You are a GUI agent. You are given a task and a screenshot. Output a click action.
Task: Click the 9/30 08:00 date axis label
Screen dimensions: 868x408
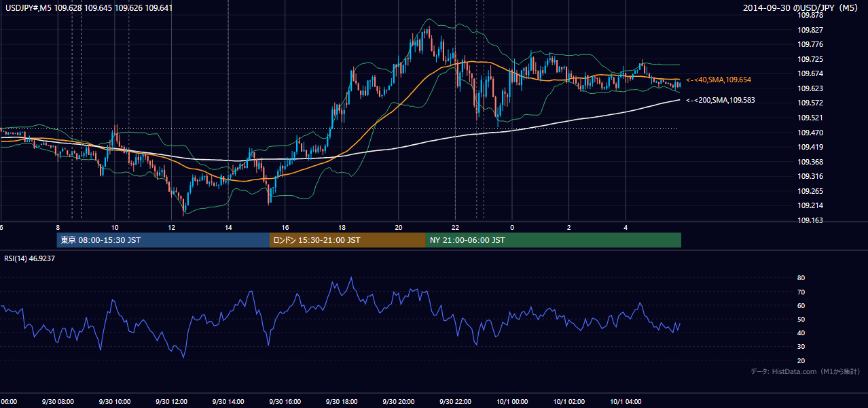57,402
